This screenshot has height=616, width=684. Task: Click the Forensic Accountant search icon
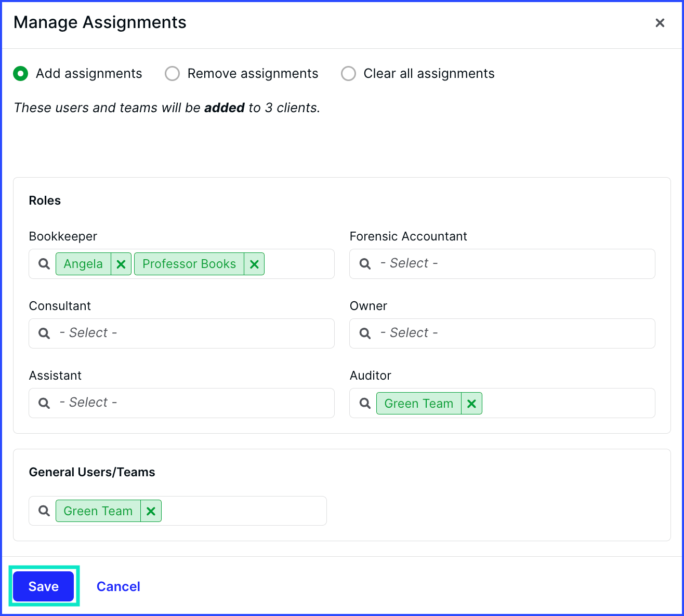click(365, 264)
